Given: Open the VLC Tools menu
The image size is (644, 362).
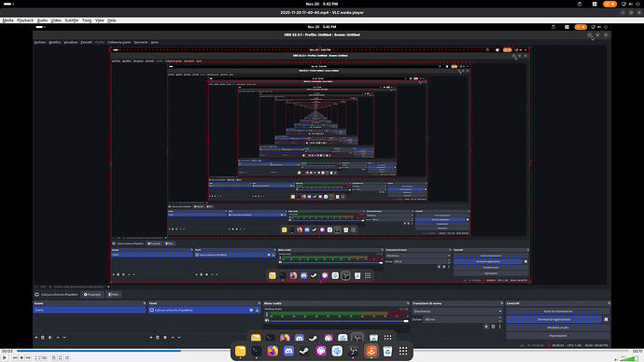Looking at the screenshot, I should point(87,21).
